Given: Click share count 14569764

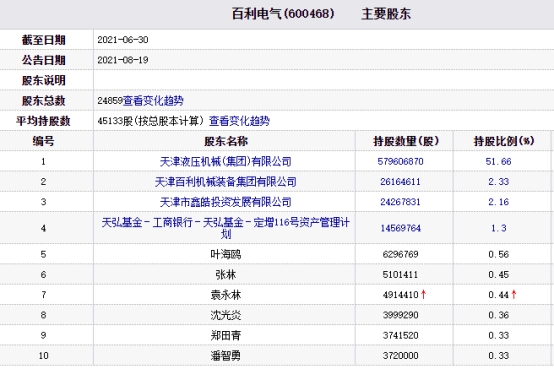Looking at the screenshot, I should pos(400,228).
